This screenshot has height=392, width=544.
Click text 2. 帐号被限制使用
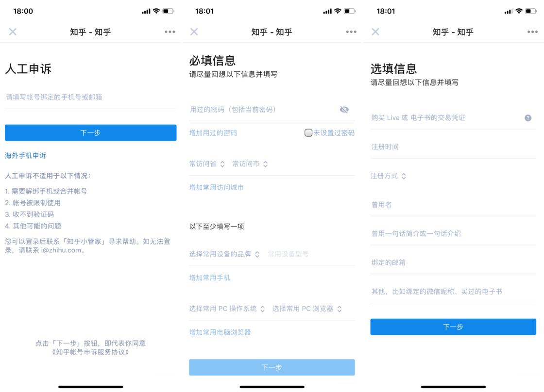point(33,203)
